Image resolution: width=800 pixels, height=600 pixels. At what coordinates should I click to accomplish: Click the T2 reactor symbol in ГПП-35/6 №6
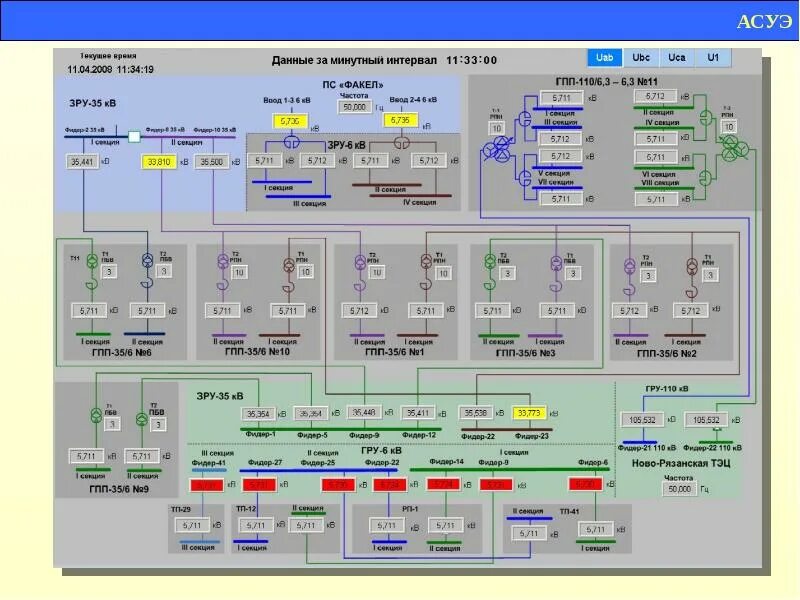tap(147, 283)
